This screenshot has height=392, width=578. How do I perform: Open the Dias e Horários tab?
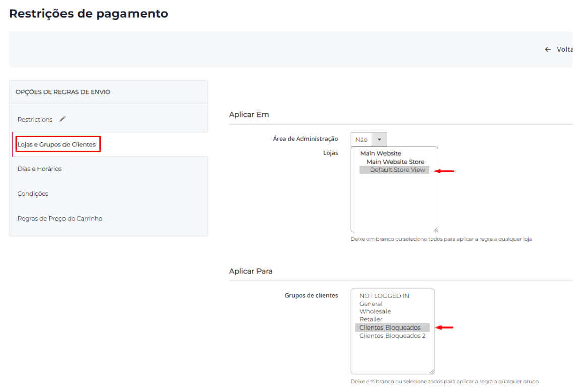40,169
